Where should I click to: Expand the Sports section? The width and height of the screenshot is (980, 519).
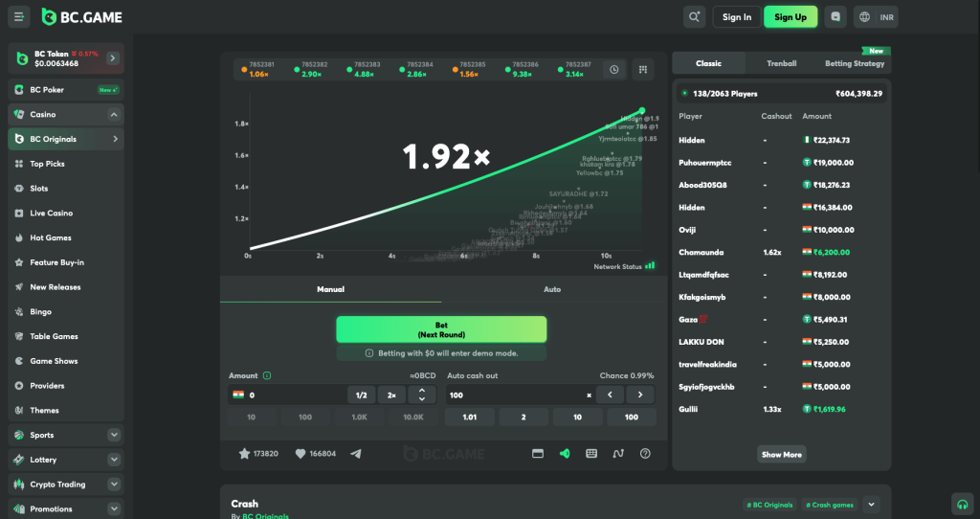(x=114, y=435)
